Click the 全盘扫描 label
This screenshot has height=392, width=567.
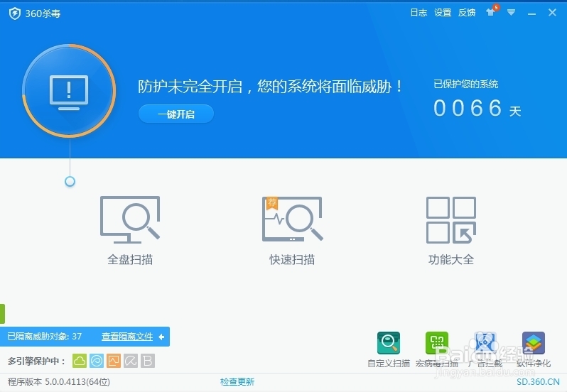pos(130,259)
